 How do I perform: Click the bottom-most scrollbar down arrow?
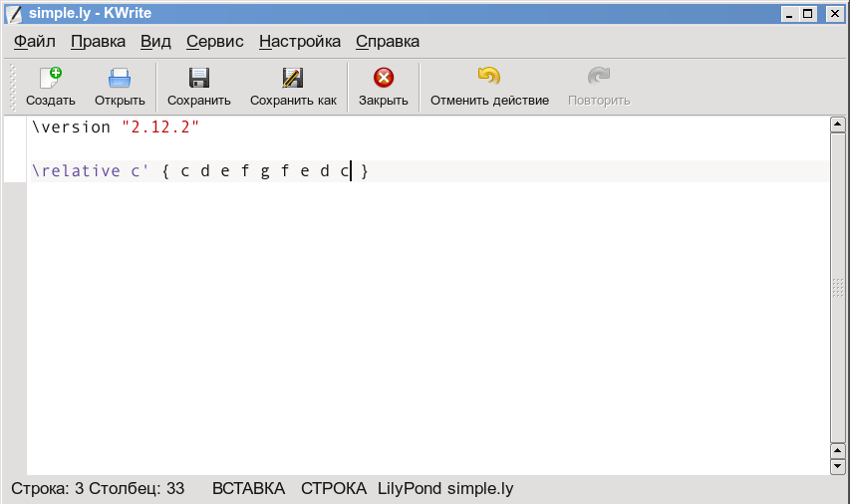click(837, 466)
